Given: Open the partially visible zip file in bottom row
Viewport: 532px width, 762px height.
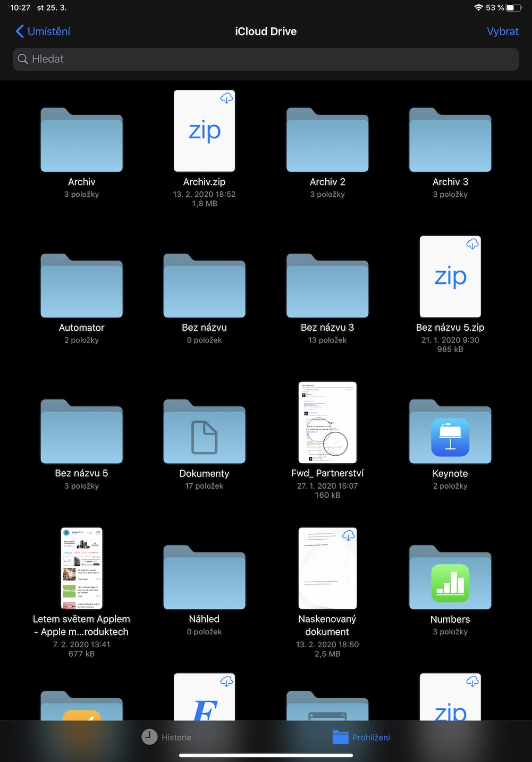Looking at the screenshot, I should click(x=450, y=697).
